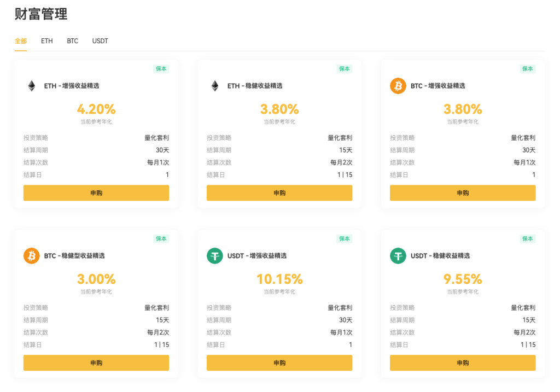This screenshot has height=392, width=560.
Task: Click 申购 on the USDT稳健收益精选 product
Action: (x=463, y=362)
